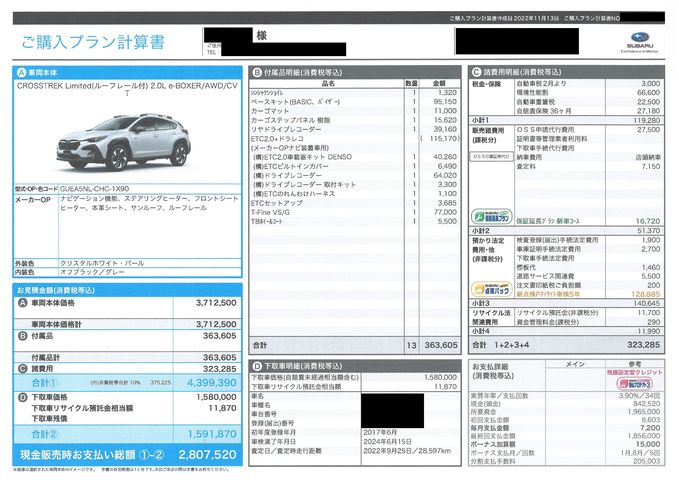Screen dimensions: 679x480
Task: Click the circled D icon beside 下取車明細 header
Action: 257,366
